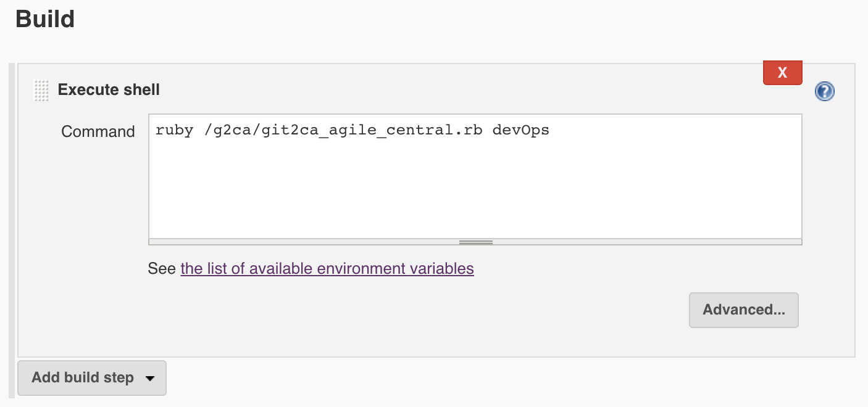Click the word See before the link
This screenshot has height=407, width=868.
[x=162, y=269]
